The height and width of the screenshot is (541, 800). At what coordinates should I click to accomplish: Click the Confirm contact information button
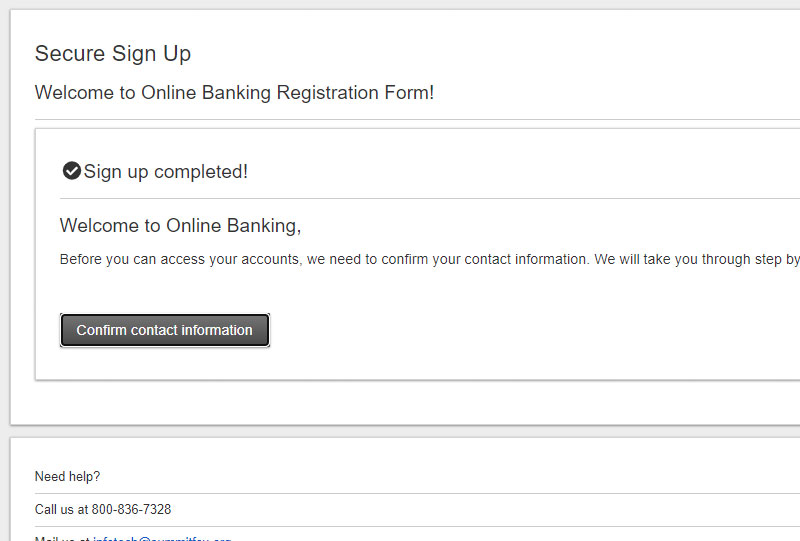165,330
